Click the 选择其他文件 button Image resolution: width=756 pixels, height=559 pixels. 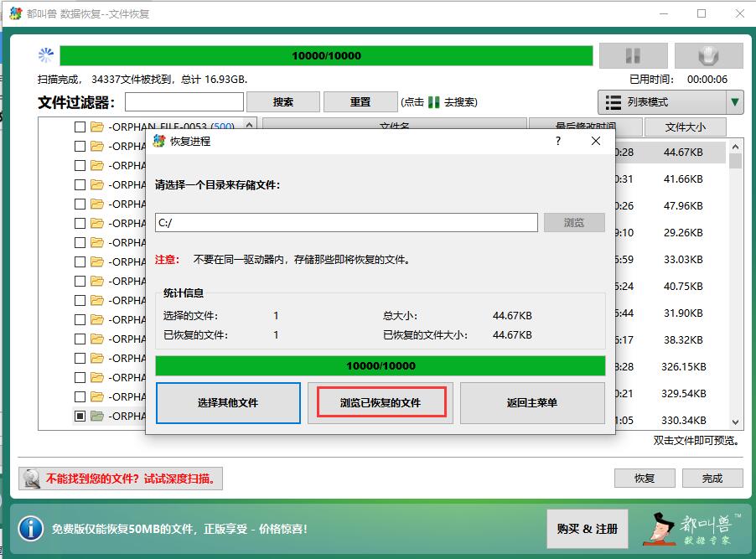[x=228, y=403]
